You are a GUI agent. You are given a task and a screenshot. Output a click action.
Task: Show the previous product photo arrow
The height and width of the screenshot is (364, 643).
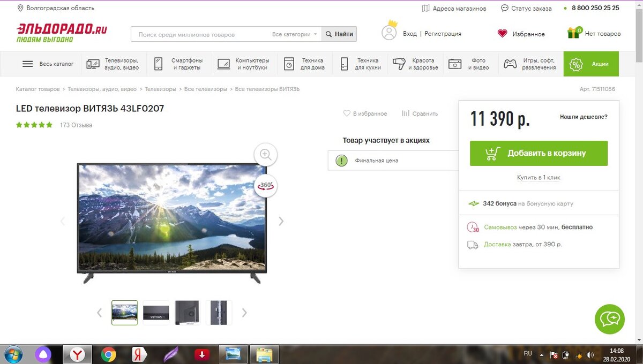pyautogui.click(x=63, y=221)
